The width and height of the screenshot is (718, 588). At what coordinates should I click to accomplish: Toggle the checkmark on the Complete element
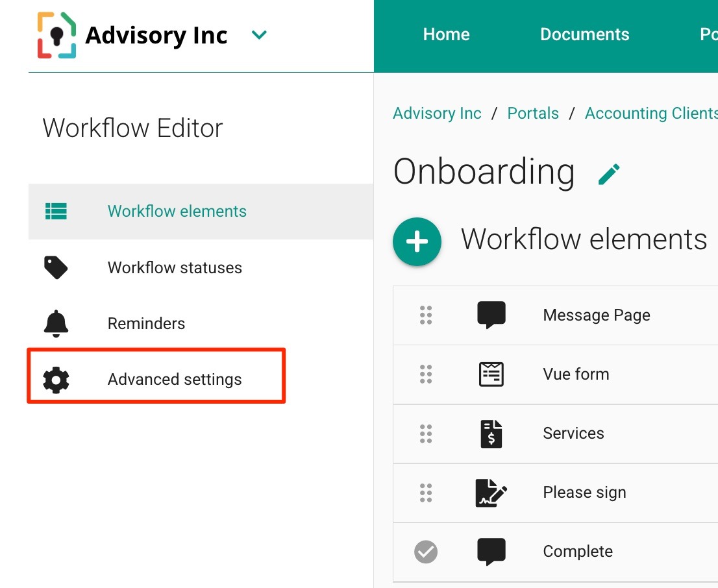426,551
